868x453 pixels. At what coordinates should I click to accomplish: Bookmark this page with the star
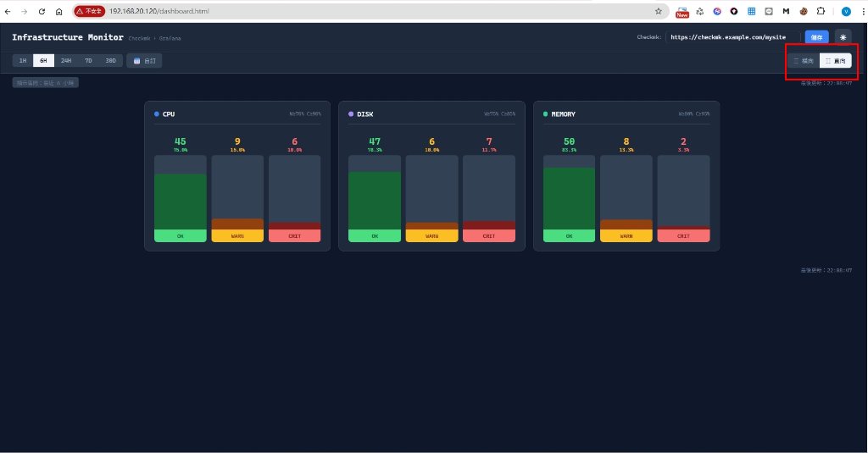click(658, 11)
